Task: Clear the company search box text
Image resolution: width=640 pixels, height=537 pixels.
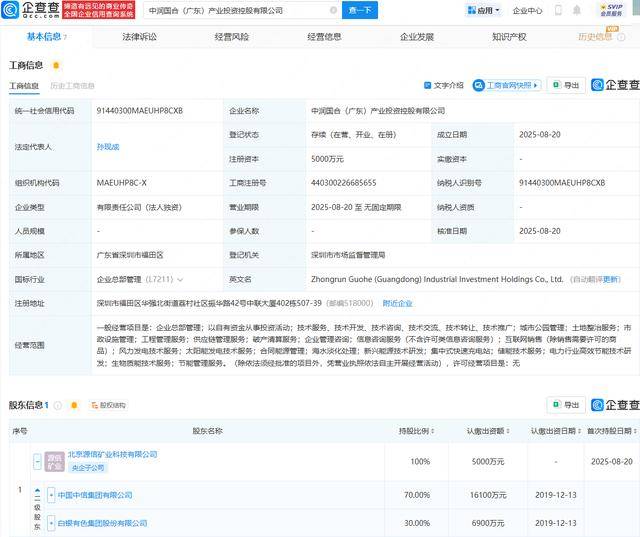Action: (333, 10)
